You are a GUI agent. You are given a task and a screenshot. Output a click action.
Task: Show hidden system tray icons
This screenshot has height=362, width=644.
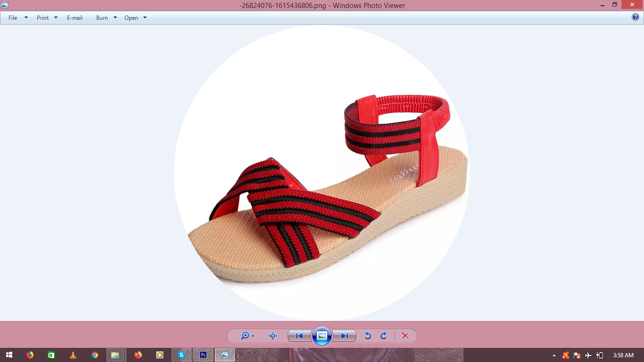554,355
